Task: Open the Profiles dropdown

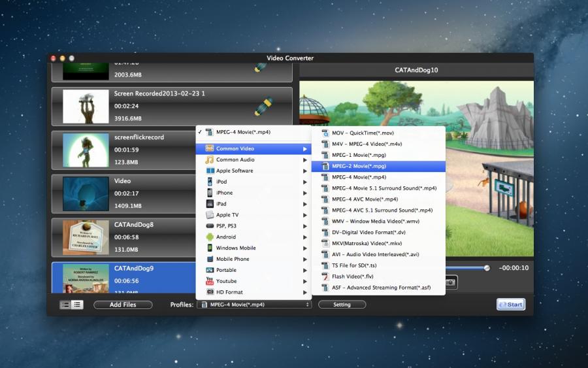Action: (254, 305)
